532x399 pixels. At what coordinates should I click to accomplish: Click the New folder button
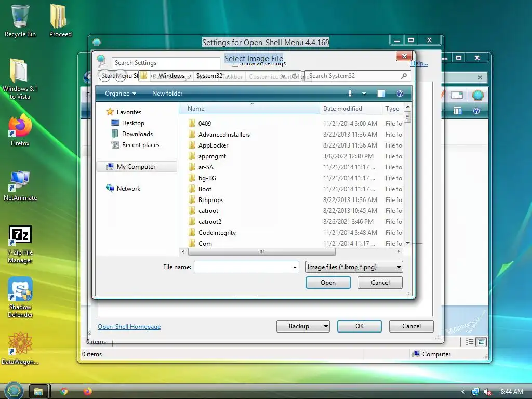[x=167, y=94]
